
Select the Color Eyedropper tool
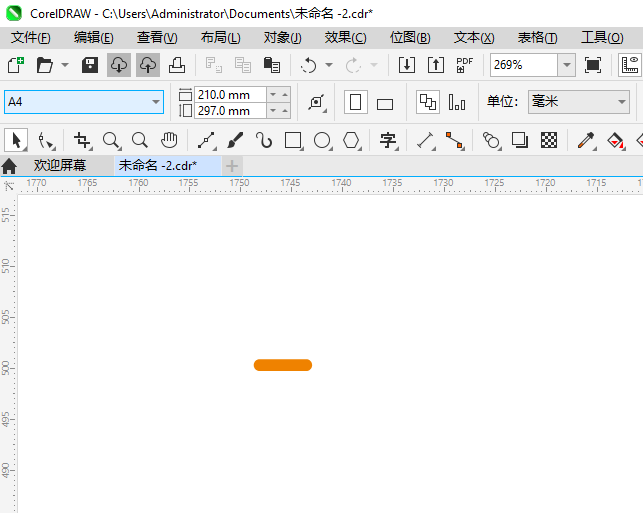[x=586, y=141]
